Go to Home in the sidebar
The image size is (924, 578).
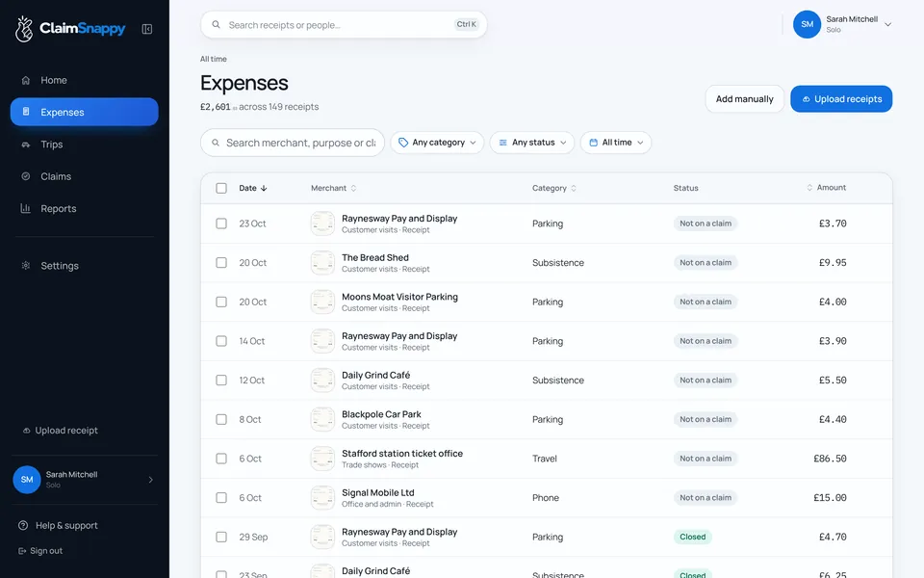[x=85, y=80]
